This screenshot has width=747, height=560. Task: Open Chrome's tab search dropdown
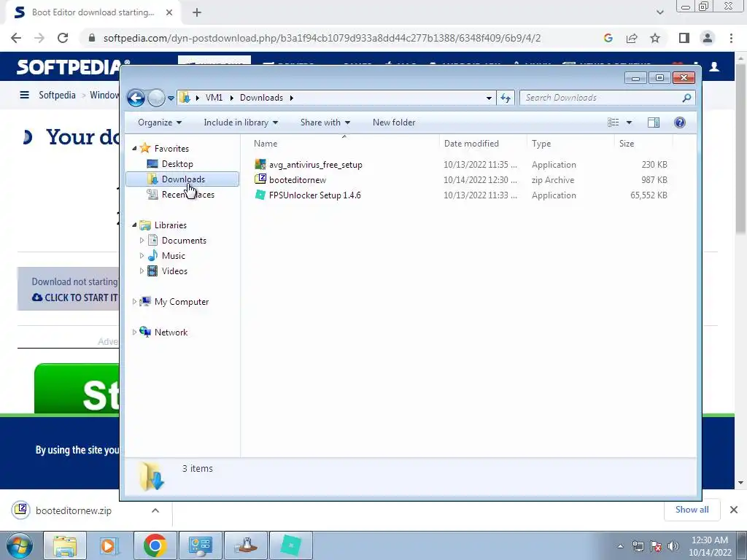pyautogui.click(x=659, y=12)
